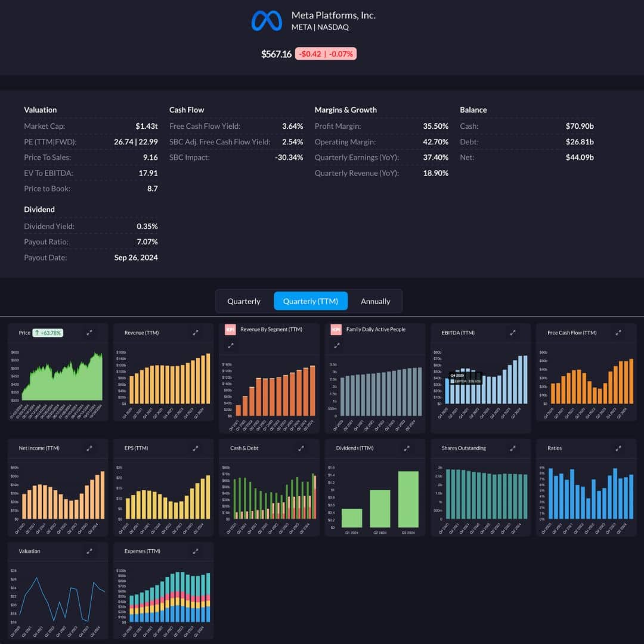
Task: Click the PE value 26.74 | 22.99
Action: click(136, 142)
